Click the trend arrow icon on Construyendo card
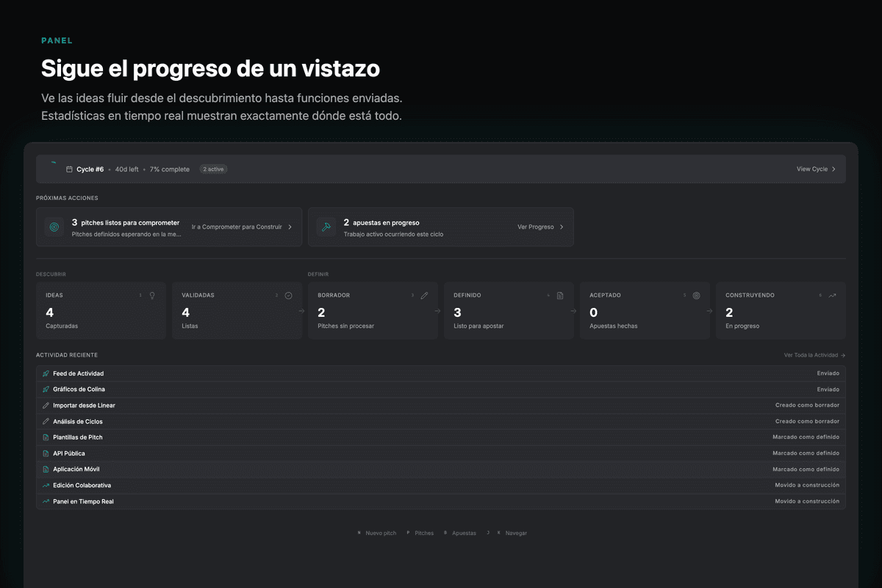 pos(832,295)
